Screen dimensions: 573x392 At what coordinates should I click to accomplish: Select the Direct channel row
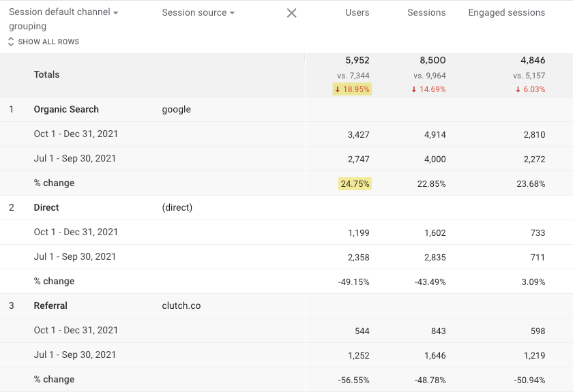point(46,207)
